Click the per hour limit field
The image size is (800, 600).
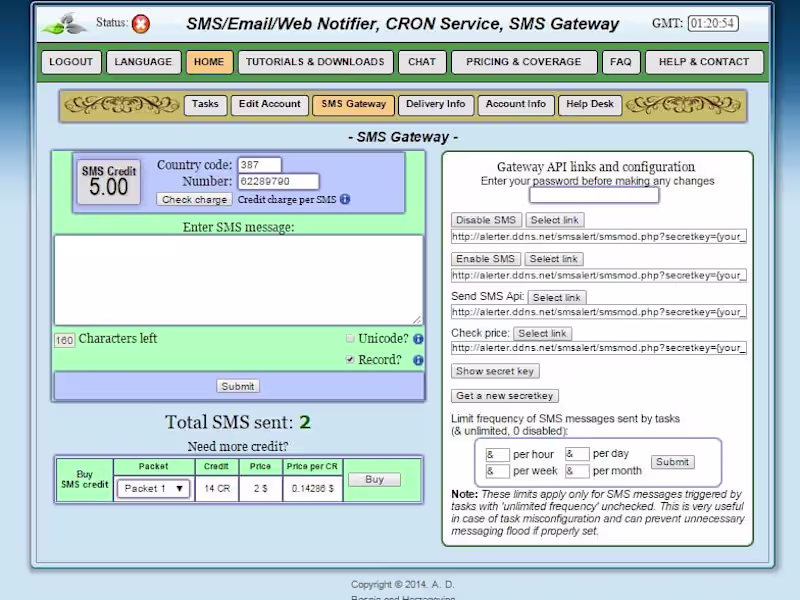(497, 454)
